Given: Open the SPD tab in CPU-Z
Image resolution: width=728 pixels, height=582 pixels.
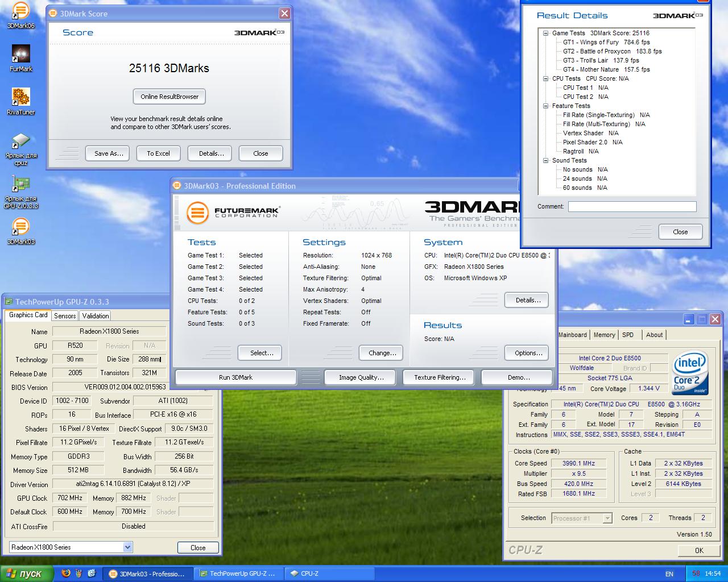Looking at the screenshot, I should pos(628,335).
